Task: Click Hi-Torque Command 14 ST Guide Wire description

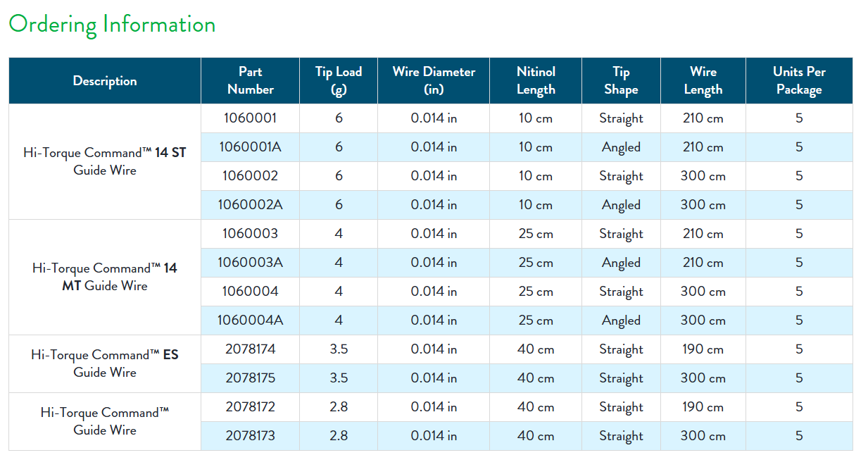Action: 105,161
